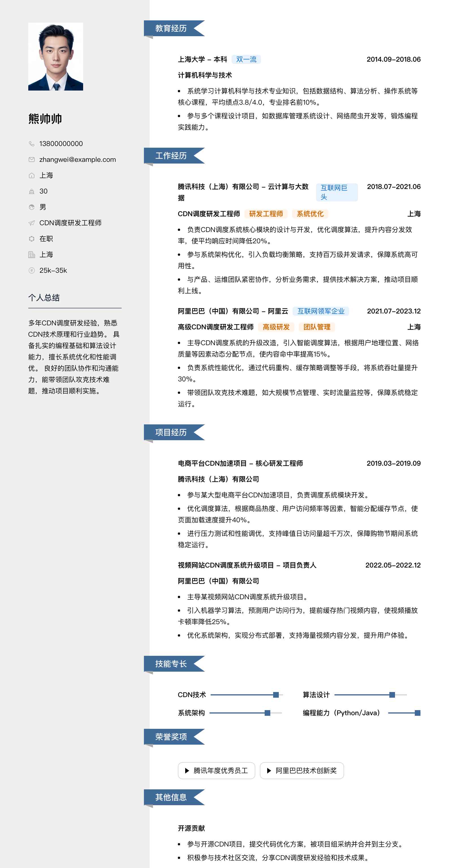Click the date range 2021.07–2023.12
449x868 pixels.
click(394, 311)
